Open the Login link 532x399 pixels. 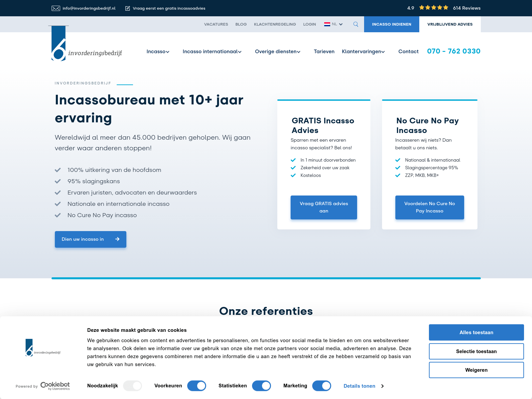[x=310, y=24]
